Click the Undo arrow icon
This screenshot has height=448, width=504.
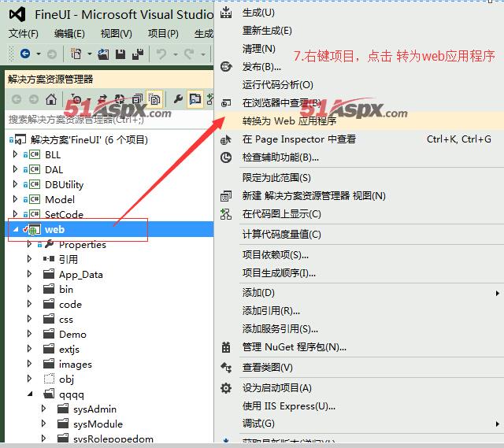161,54
